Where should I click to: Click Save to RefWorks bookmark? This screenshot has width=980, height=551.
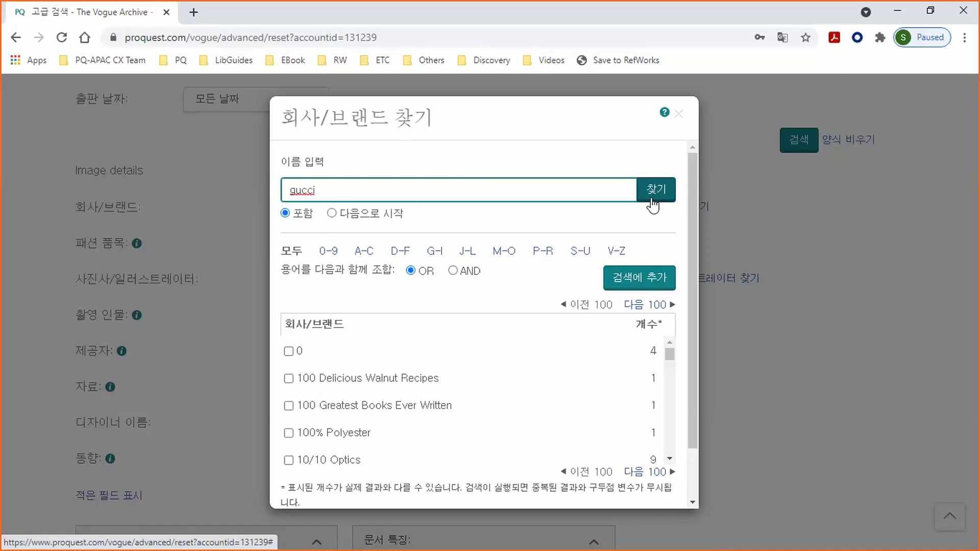tap(618, 60)
